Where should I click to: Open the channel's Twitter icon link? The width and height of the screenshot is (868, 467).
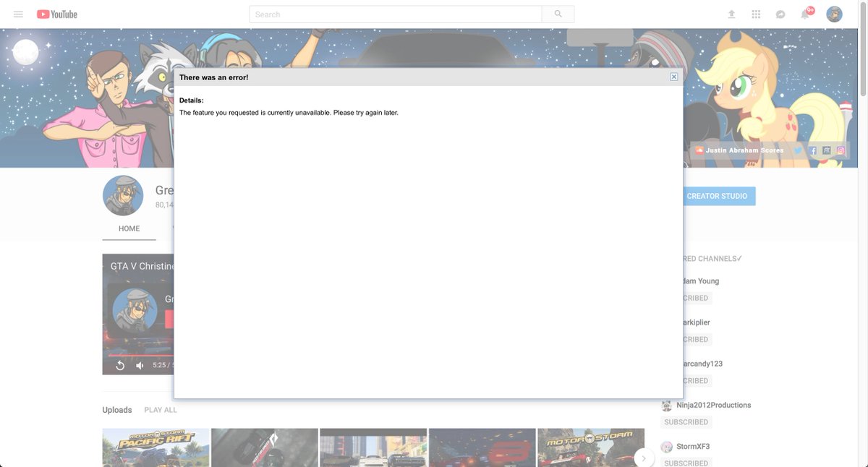[x=799, y=150]
